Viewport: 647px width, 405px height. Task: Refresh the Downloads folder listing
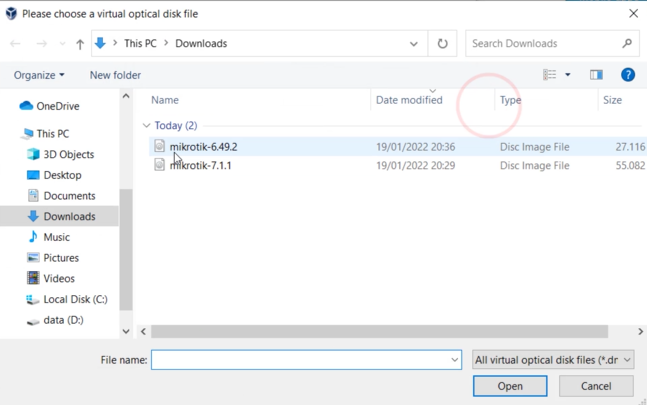pyautogui.click(x=442, y=43)
